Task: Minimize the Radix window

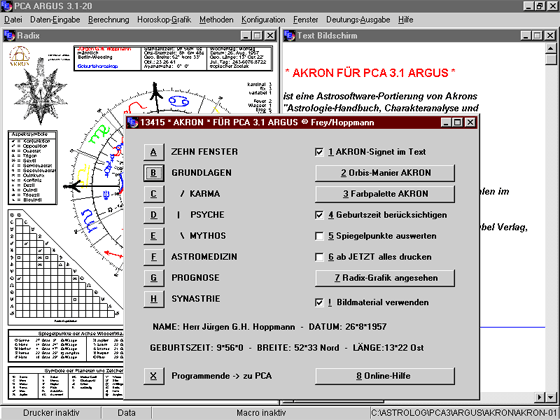Action: [246, 36]
